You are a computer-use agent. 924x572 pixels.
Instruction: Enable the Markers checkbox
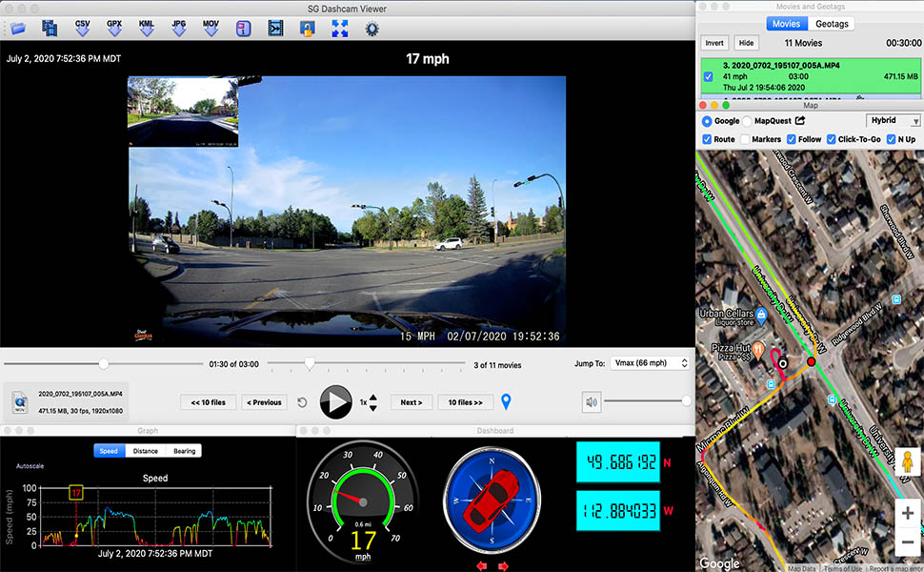[746, 139]
